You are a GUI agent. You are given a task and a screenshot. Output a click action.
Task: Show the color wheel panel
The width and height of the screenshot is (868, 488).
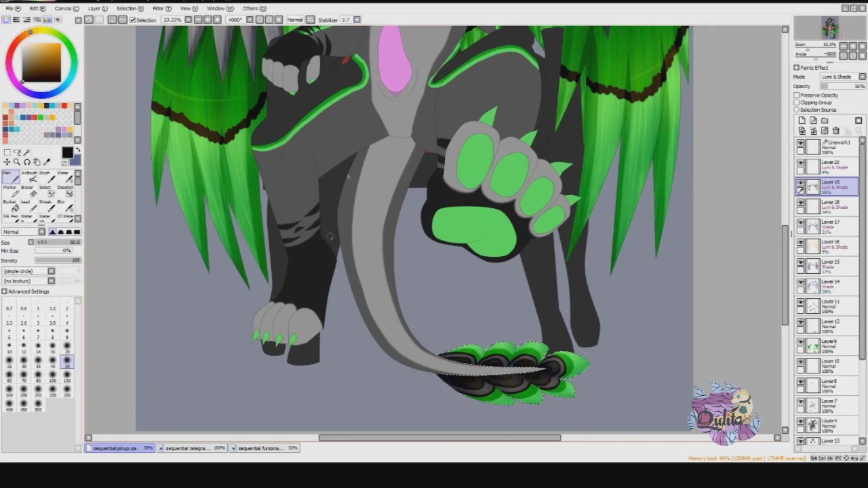[6, 20]
